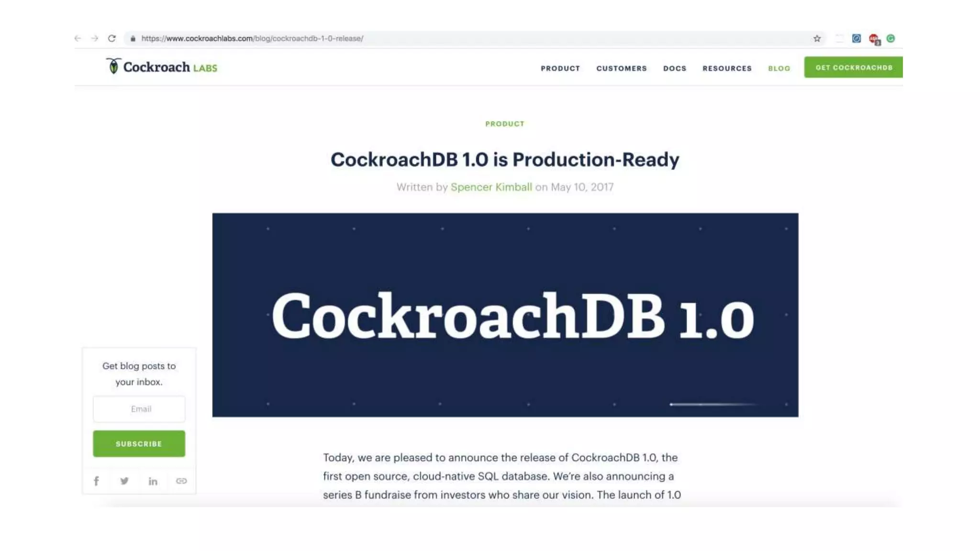The width and height of the screenshot is (980, 551).
Task: Go back using the browser back arrow
Action: [78, 38]
